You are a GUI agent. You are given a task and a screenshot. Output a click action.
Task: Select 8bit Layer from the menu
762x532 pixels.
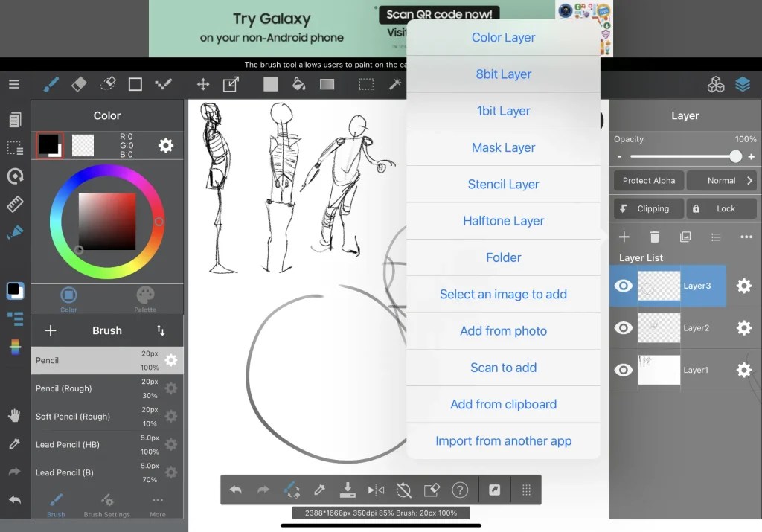click(x=503, y=74)
